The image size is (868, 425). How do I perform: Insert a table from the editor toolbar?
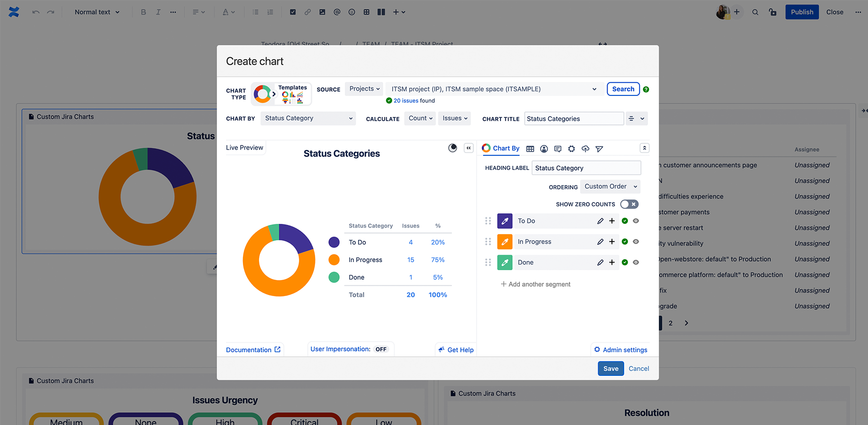click(x=367, y=12)
